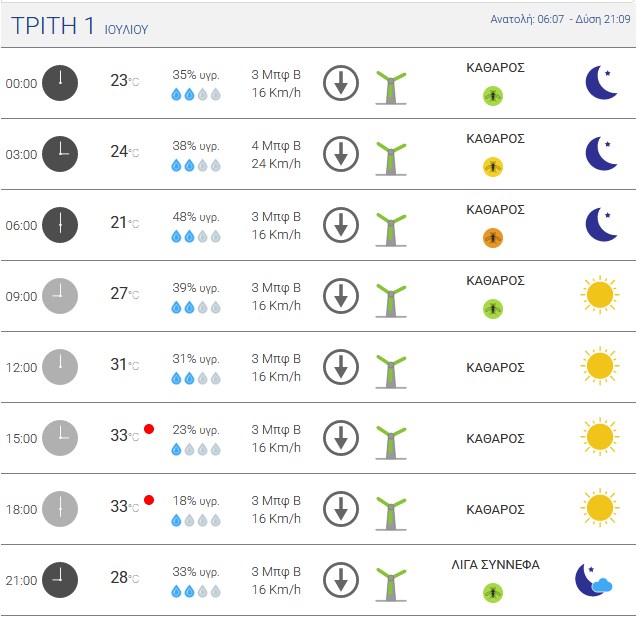Screen dimensions: 637x617
Task: Click the red heat dot at 15:00
Action: click(149, 429)
